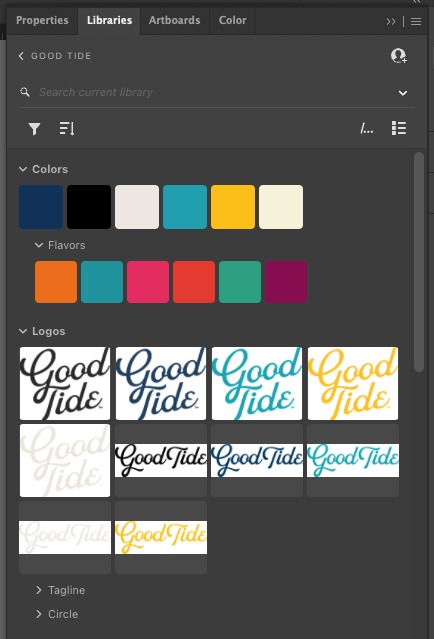Collapse the Flavors subgroup

click(x=39, y=245)
